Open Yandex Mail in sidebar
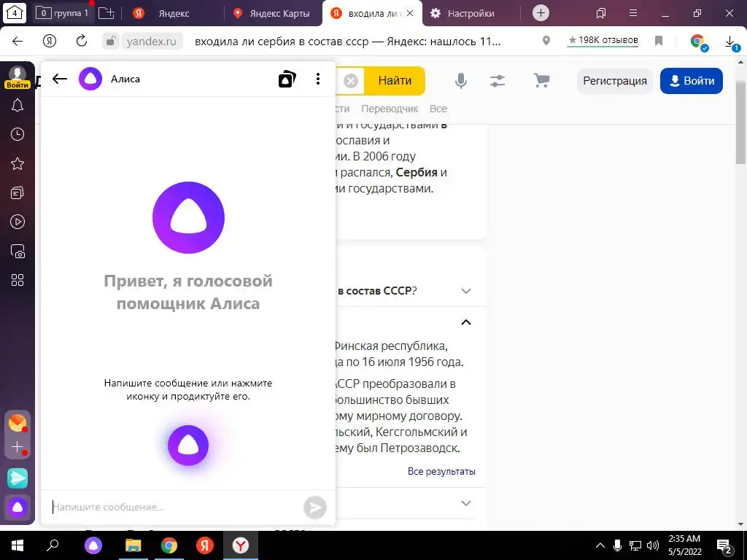This screenshot has width=747, height=560. pyautogui.click(x=18, y=423)
